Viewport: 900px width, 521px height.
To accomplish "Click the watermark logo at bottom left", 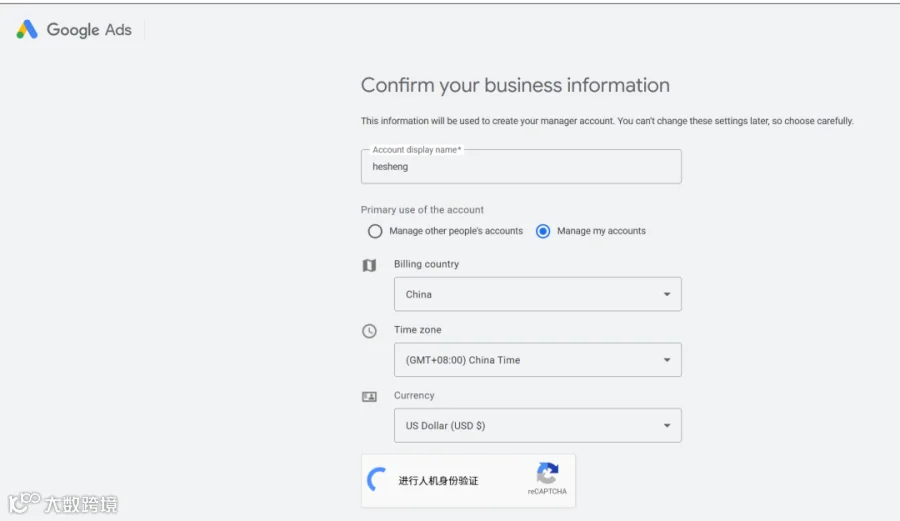I will 63,503.
